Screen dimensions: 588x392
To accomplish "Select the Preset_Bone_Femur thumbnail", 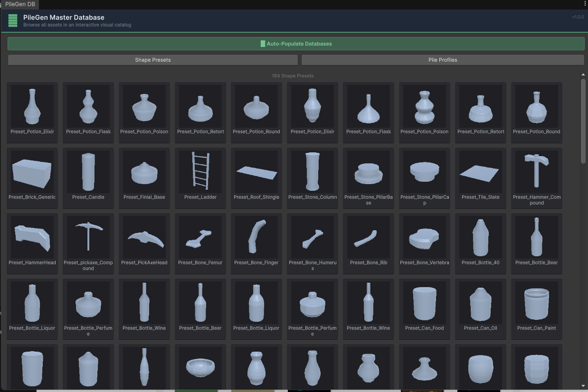I will (200, 237).
